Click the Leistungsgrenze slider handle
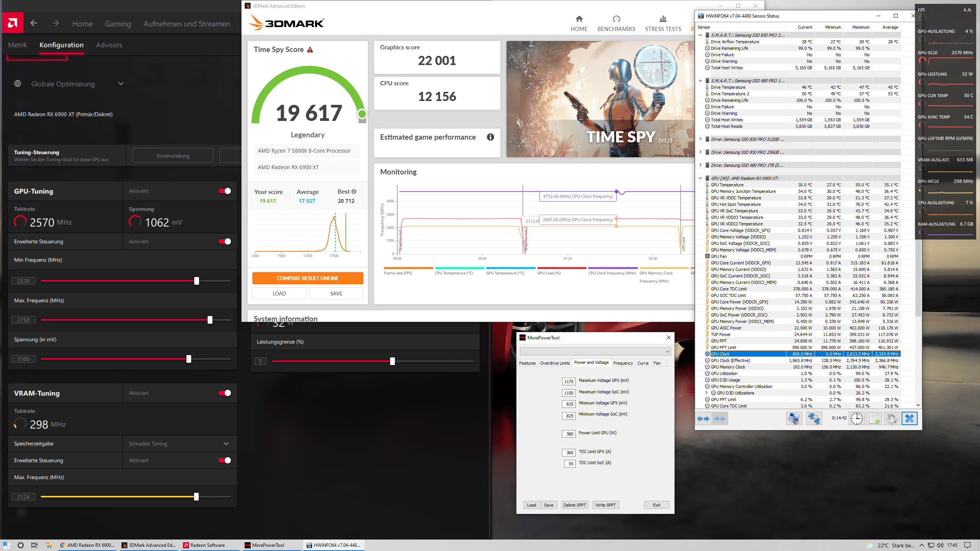This screenshot has width=980, height=551. [392, 361]
